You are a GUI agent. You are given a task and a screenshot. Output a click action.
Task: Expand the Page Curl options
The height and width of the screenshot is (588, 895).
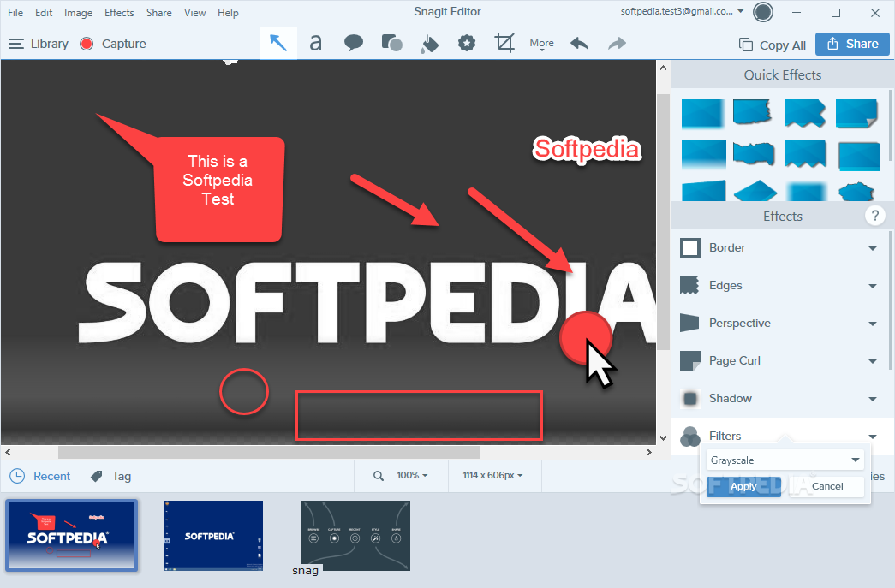coord(872,361)
